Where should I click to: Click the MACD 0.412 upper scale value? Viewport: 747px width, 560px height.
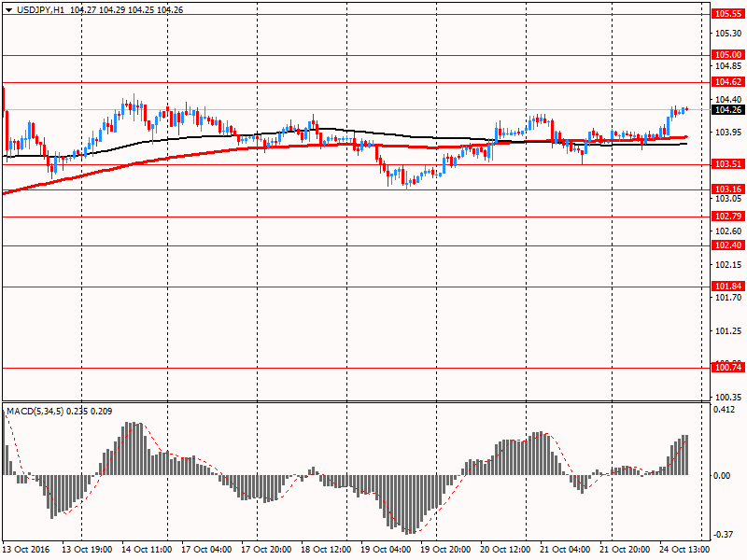click(724, 411)
